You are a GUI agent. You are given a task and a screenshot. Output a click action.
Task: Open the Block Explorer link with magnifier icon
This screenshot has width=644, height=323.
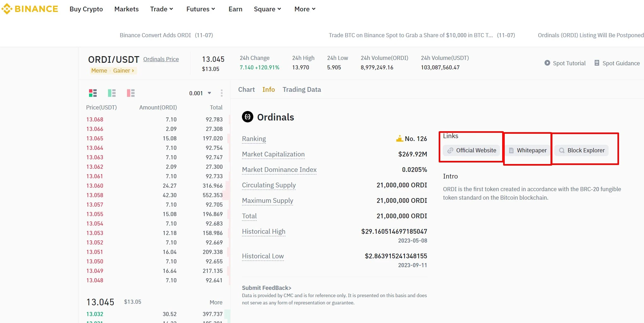tap(581, 150)
